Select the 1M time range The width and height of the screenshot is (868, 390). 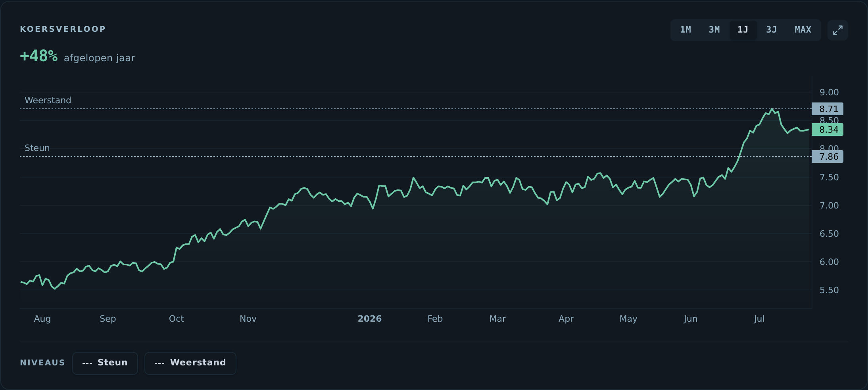(x=686, y=30)
